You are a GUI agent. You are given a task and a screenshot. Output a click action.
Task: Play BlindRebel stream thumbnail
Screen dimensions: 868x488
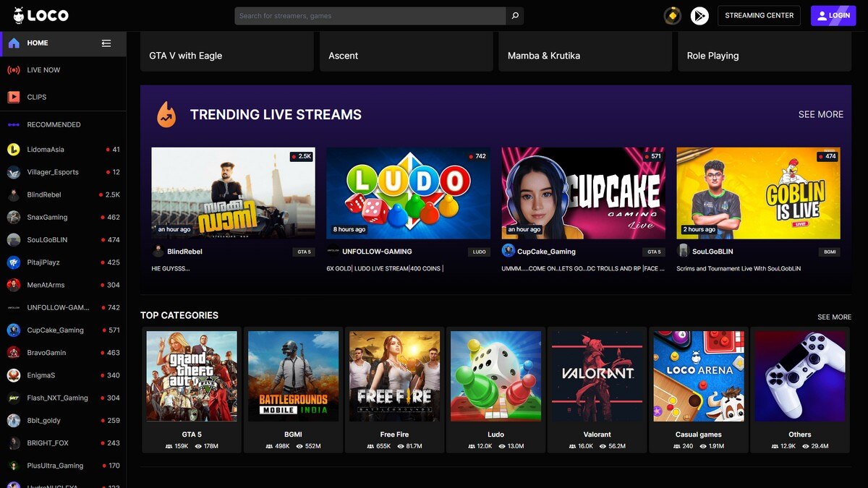coord(233,193)
